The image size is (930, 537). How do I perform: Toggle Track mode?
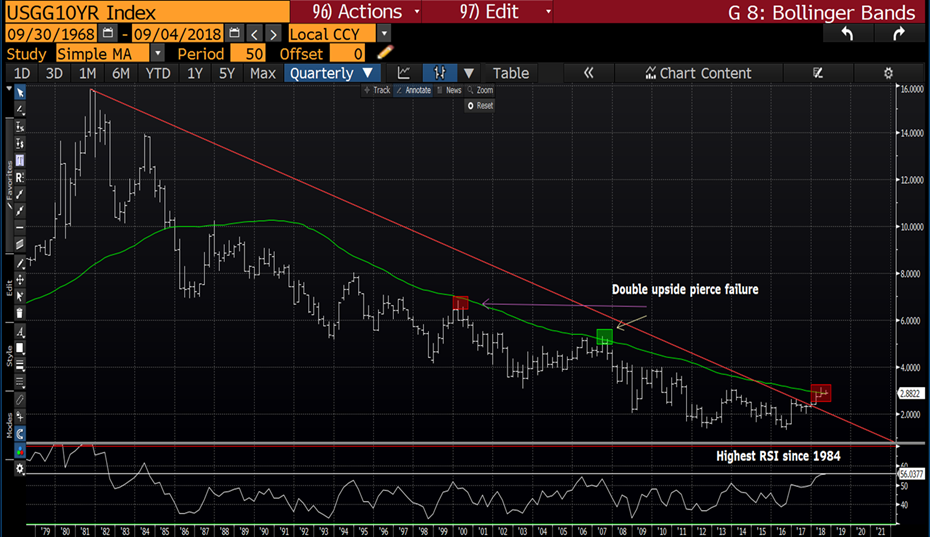tap(377, 90)
